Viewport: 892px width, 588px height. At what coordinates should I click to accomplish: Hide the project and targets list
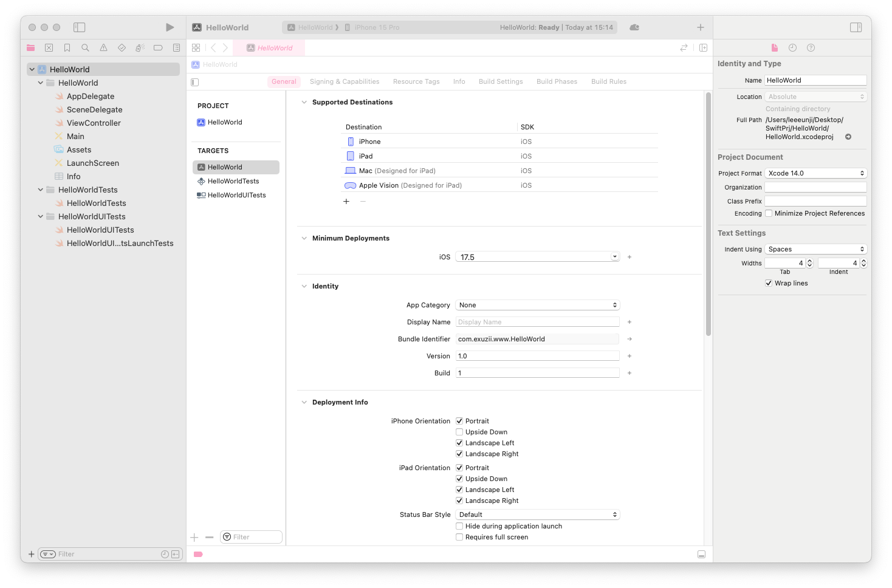[195, 82]
